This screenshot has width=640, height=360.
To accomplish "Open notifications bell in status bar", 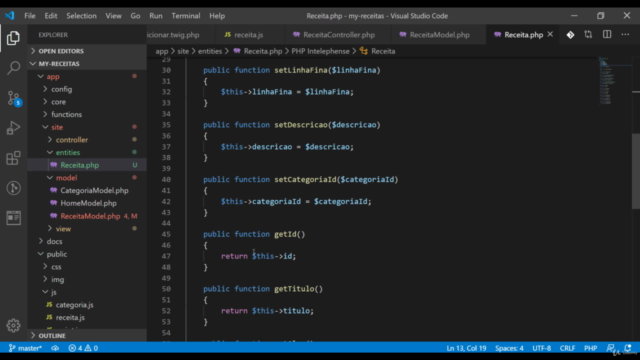I will pos(628,348).
